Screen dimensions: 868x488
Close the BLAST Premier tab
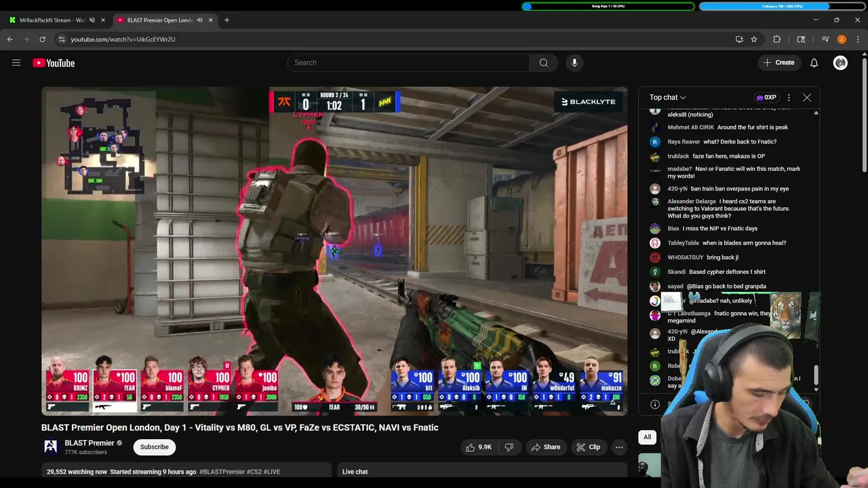[x=210, y=20]
